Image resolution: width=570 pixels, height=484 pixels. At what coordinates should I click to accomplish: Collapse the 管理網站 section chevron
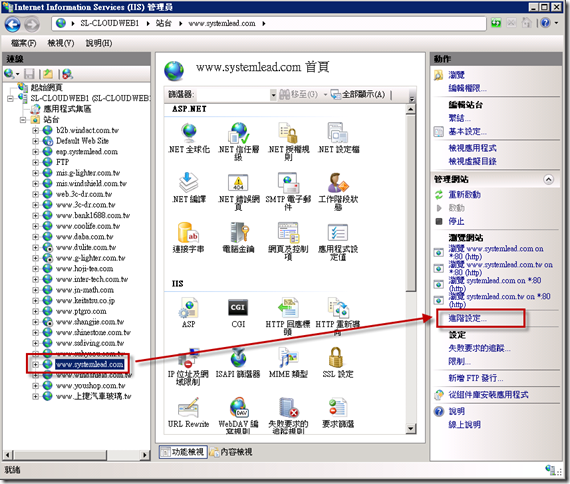(x=548, y=179)
